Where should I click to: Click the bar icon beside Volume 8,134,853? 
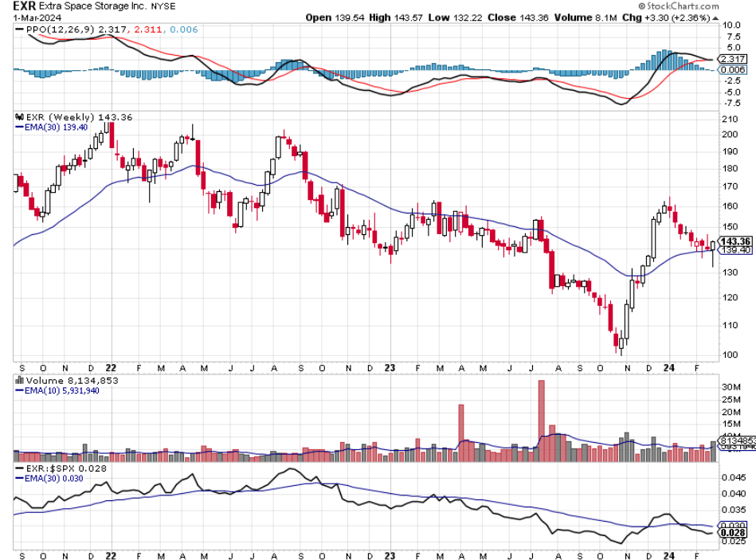click(x=20, y=380)
